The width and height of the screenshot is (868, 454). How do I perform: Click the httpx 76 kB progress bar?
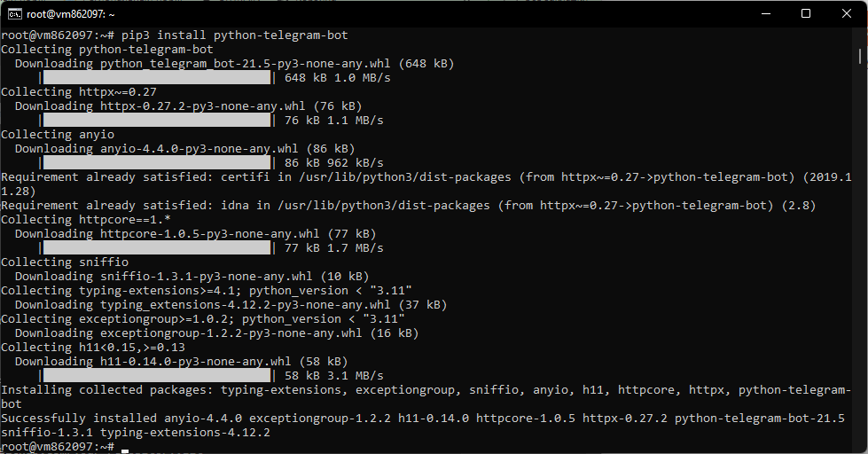click(x=157, y=120)
